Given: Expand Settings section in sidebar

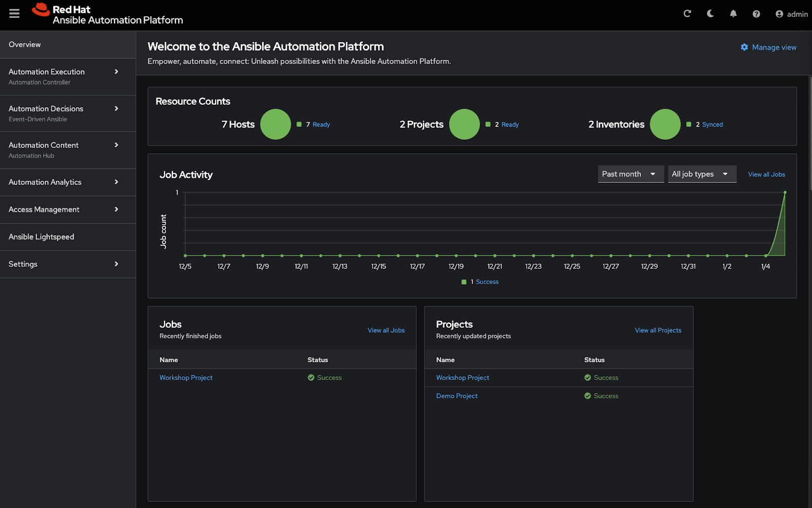Looking at the screenshot, I should [68, 264].
